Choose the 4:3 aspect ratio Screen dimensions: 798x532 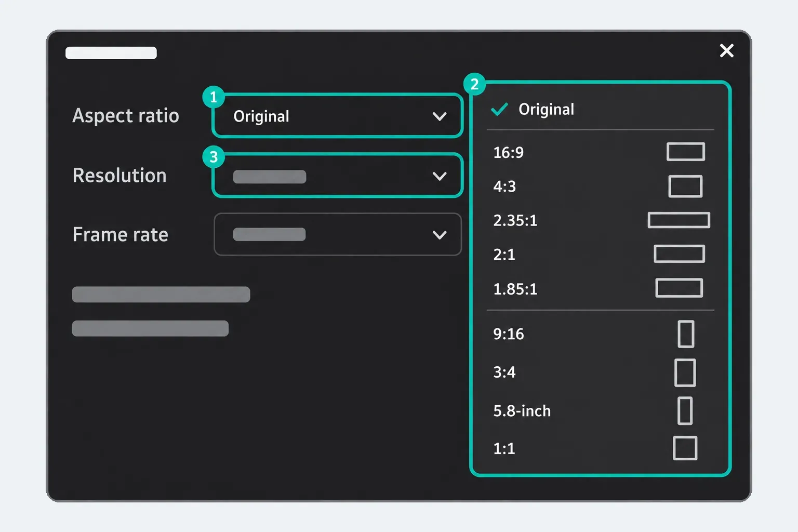coord(600,186)
